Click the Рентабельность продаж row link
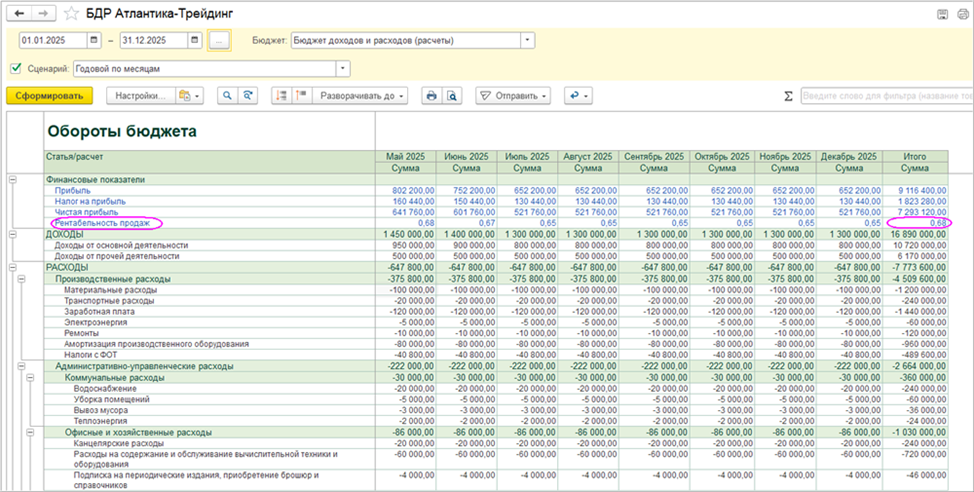 coord(100,223)
